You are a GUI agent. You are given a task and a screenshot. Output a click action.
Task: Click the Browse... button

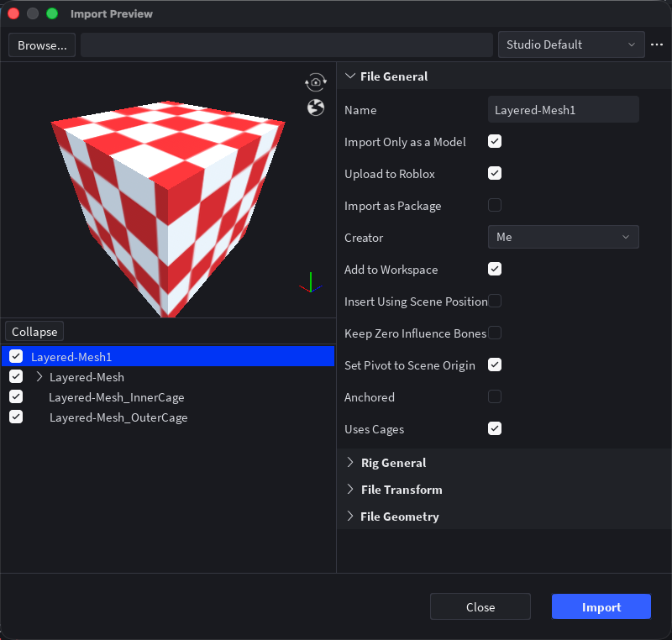(42, 45)
